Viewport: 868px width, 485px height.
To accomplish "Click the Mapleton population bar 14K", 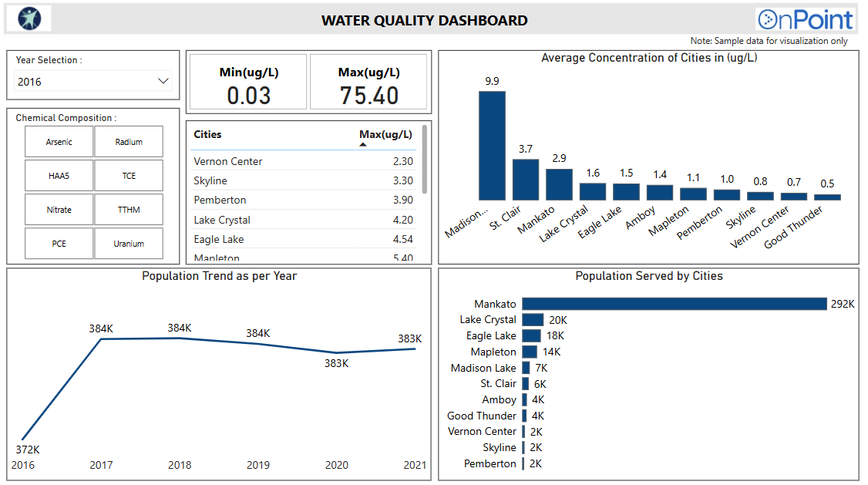I will coord(530,352).
